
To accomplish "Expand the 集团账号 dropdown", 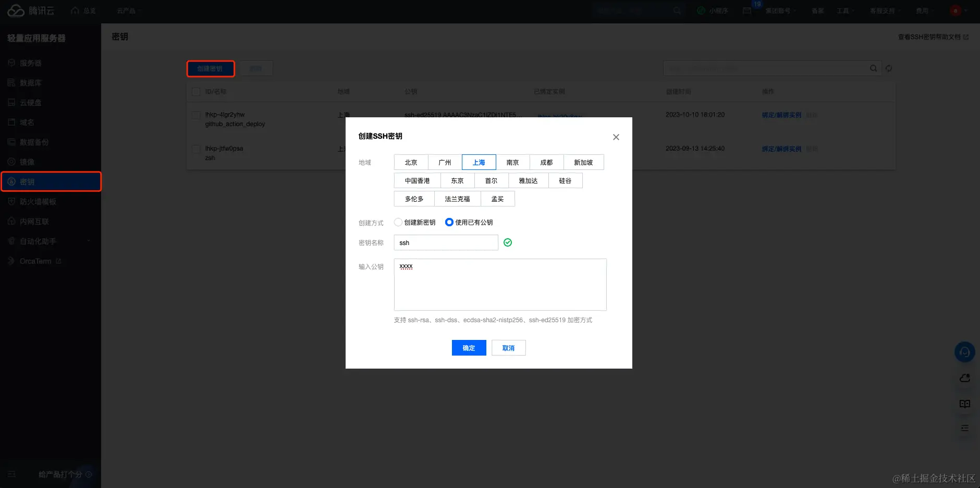I will coord(780,10).
